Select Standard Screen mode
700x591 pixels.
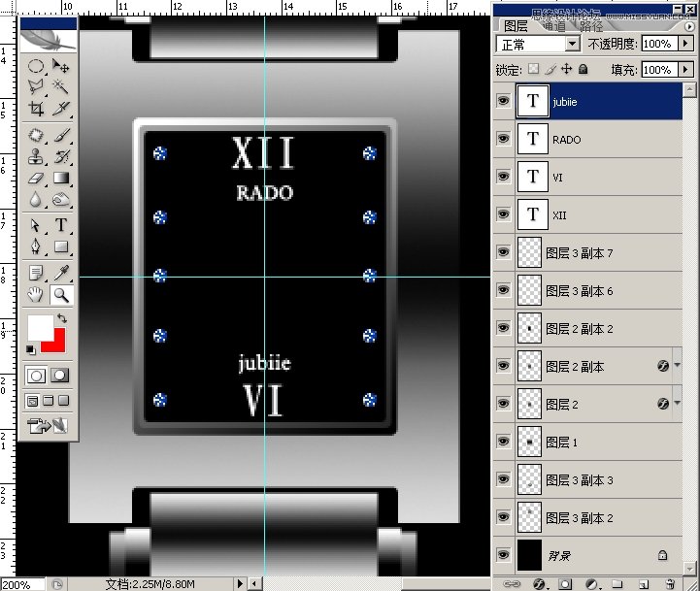pyautogui.click(x=33, y=401)
